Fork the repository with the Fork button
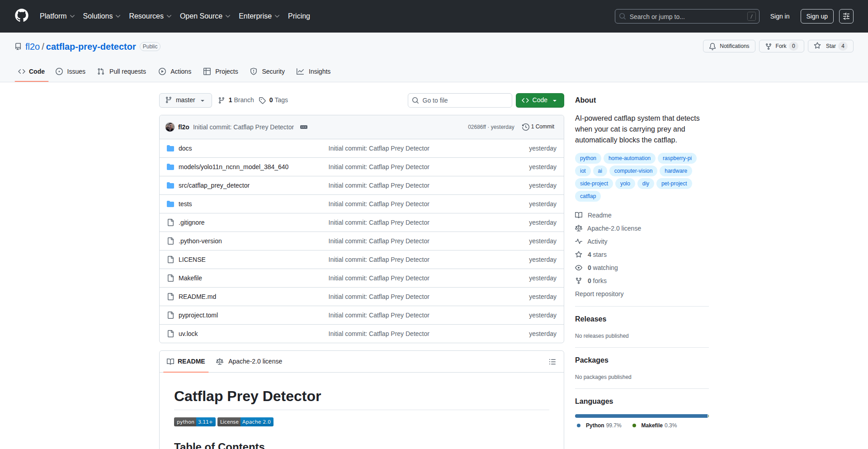This screenshot has height=449, width=868. point(780,46)
